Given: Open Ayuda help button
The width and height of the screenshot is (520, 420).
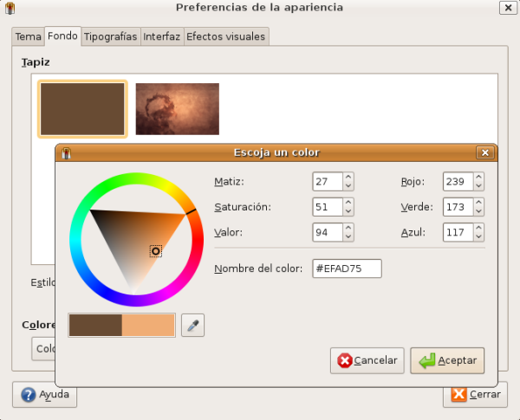Looking at the screenshot, I should [45, 394].
